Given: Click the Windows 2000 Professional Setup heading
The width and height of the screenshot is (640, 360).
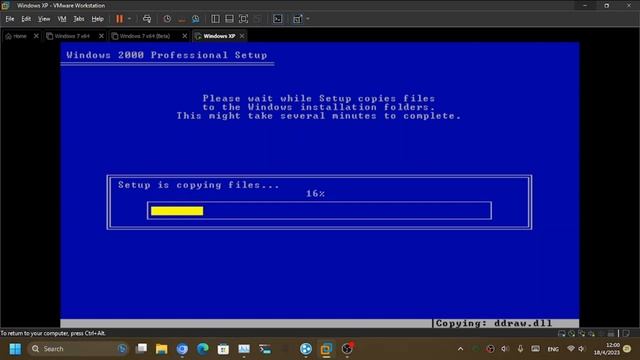Looking at the screenshot, I should (167, 55).
